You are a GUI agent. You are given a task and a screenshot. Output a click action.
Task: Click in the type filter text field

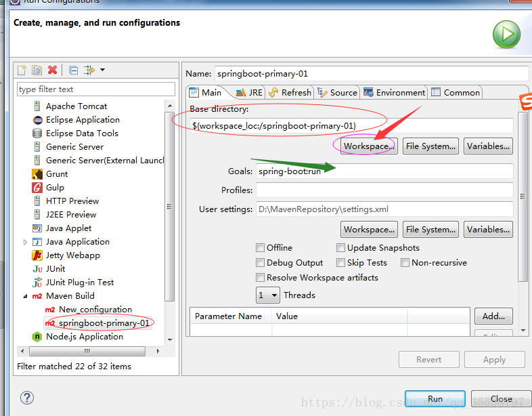click(96, 89)
